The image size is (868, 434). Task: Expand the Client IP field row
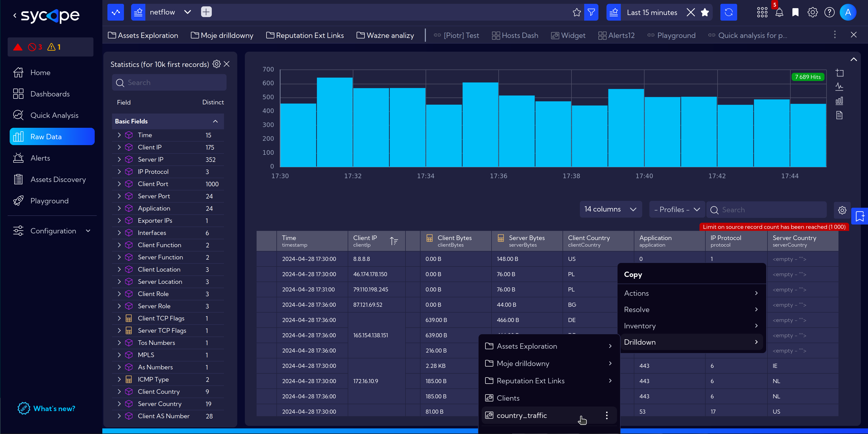pos(118,147)
